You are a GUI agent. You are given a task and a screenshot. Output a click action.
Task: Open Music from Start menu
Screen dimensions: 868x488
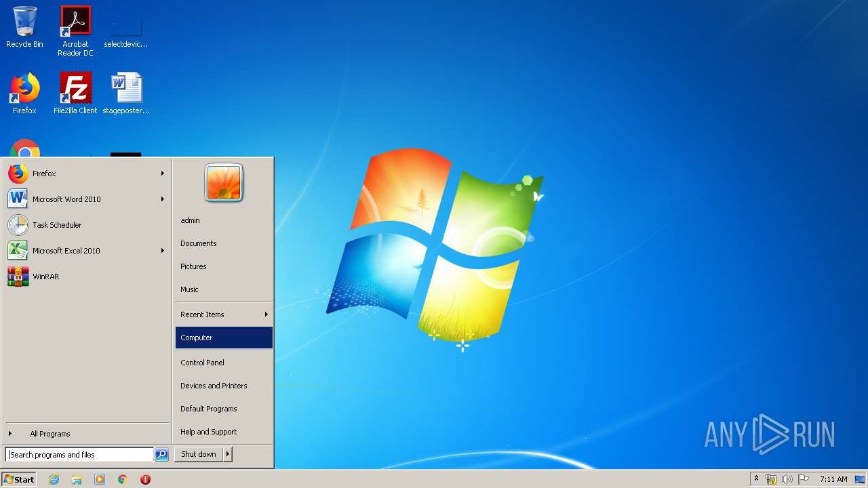click(x=224, y=289)
